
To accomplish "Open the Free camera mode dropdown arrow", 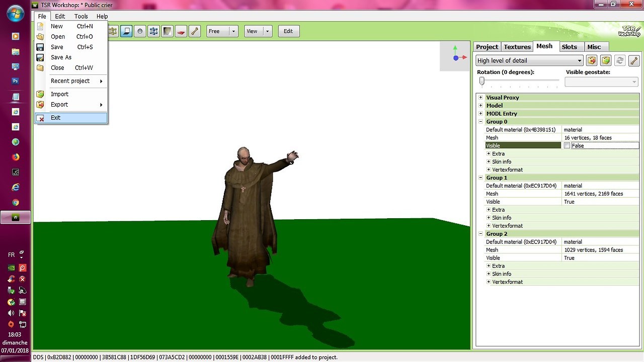I will (x=233, y=31).
